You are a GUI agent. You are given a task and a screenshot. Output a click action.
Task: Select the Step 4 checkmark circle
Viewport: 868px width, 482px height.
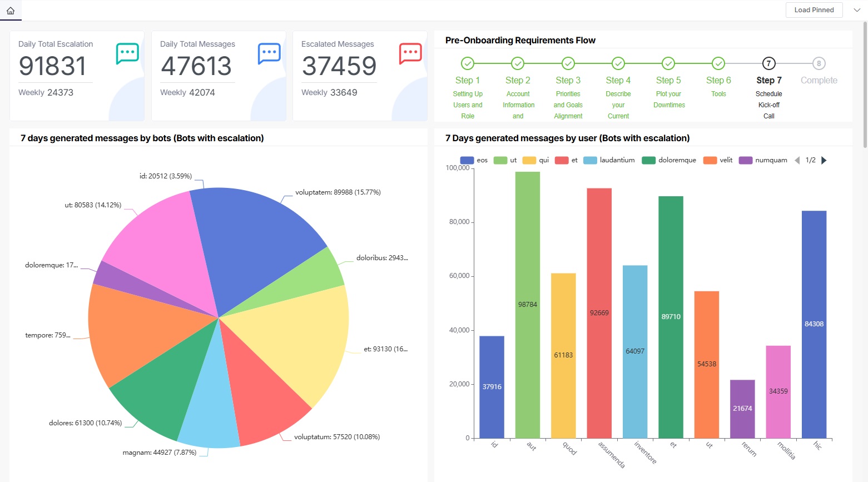618,63
